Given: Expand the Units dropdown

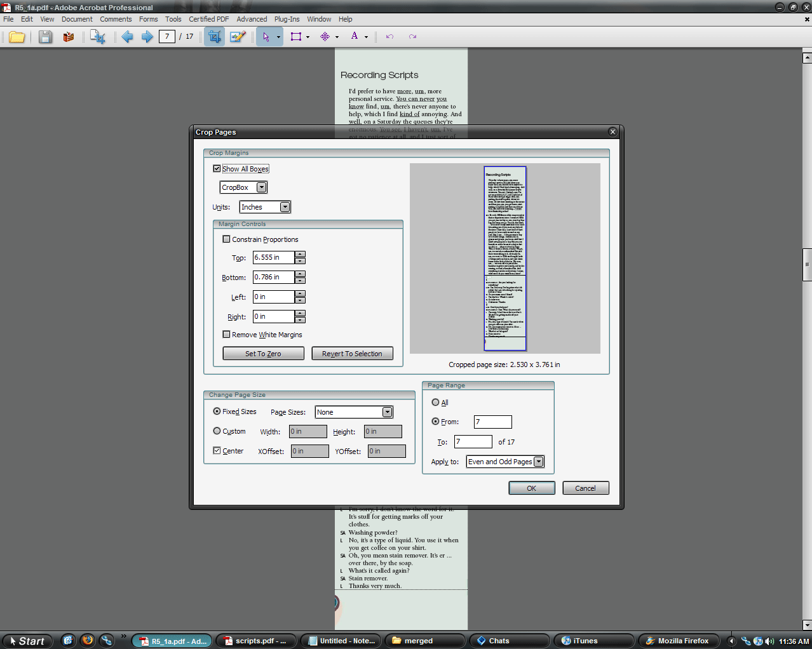Looking at the screenshot, I should tap(285, 207).
